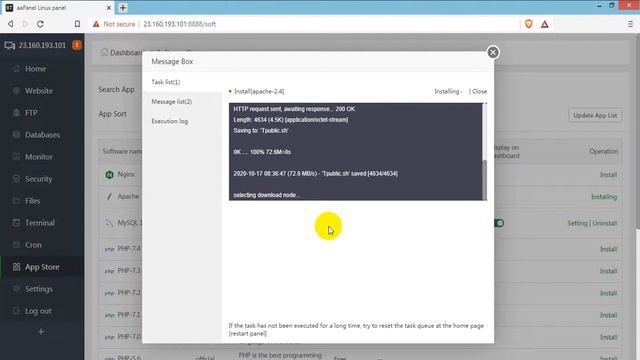Image resolution: width=640 pixels, height=360 pixels.
Task: Reload the page
Action: tap(40, 24)
